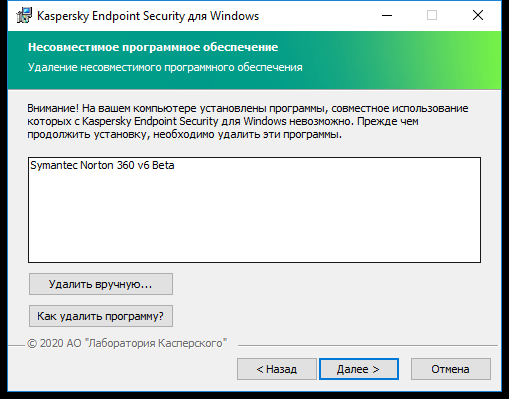Click the Kaspersky installer icon in title bar
Viewport: 509px width, 399px height.
tap(24, 15)
